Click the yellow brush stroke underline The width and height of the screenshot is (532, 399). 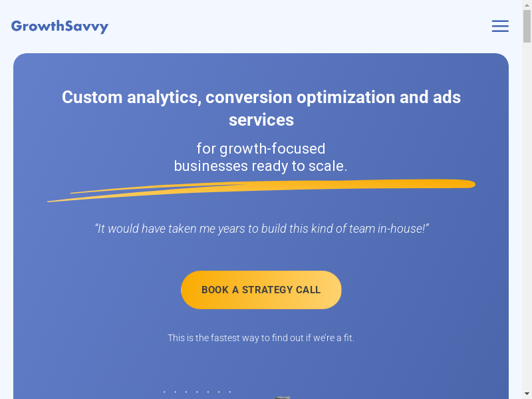(x=266, y=188)
